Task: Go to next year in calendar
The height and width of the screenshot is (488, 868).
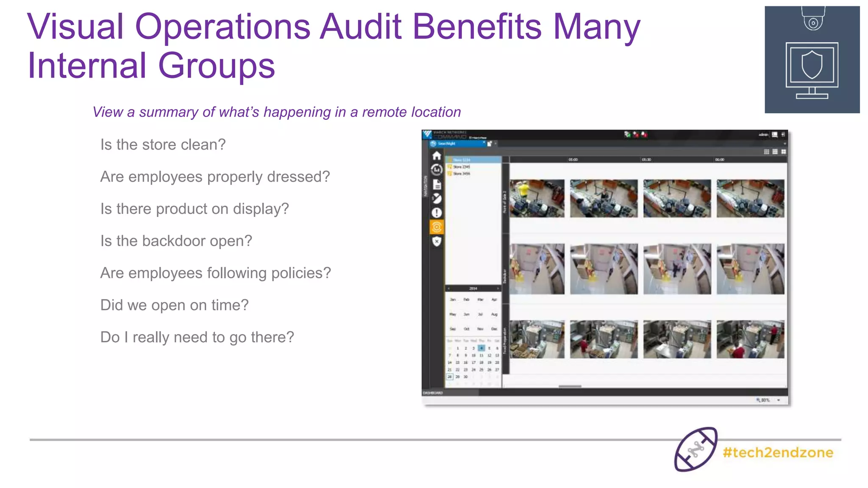Action: 498,288
